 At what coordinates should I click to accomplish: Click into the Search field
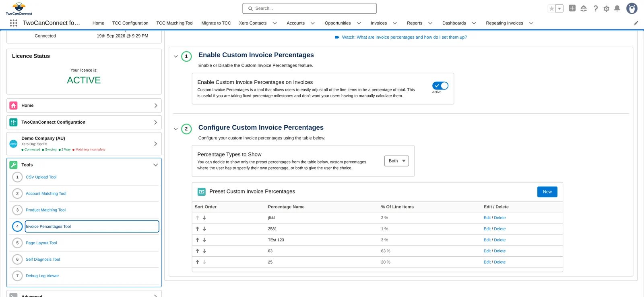pos(310,8)
